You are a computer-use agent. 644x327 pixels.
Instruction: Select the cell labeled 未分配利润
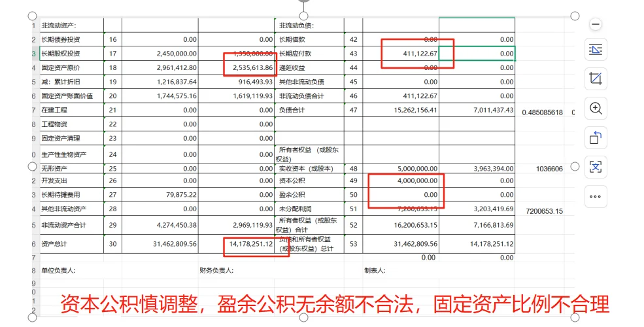(x=309, y=209)
